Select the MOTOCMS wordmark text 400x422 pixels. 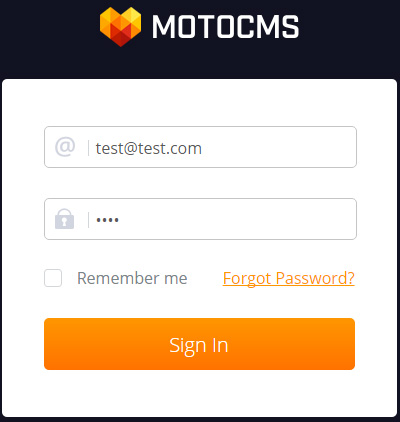pyautogui.click(x=226, y=27)
